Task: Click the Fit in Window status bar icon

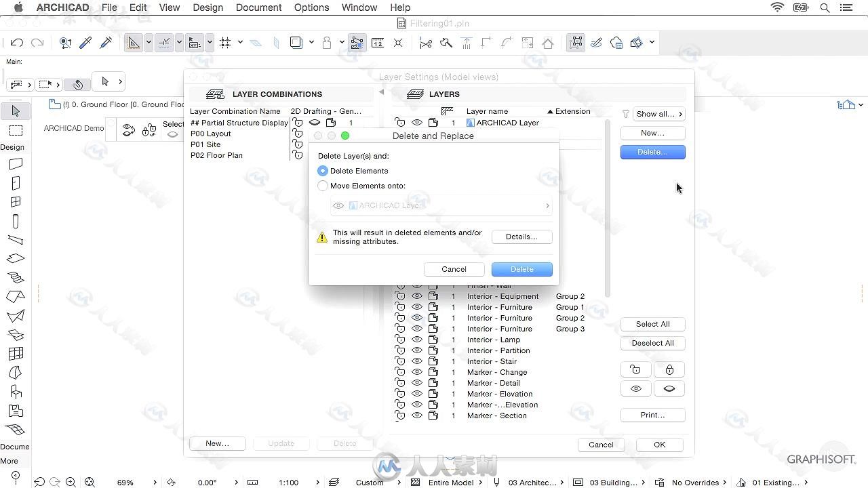Action: [x=89, y=482]
